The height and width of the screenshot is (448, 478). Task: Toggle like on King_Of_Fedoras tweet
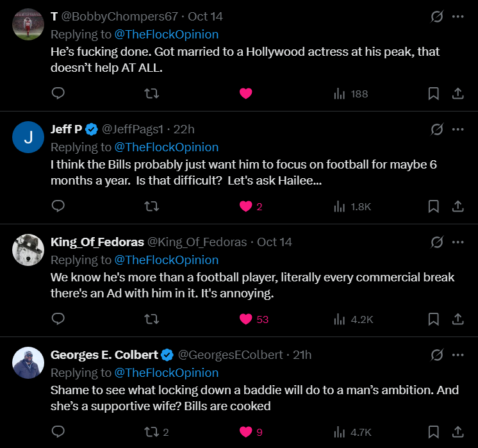click(x=245, y=319)
